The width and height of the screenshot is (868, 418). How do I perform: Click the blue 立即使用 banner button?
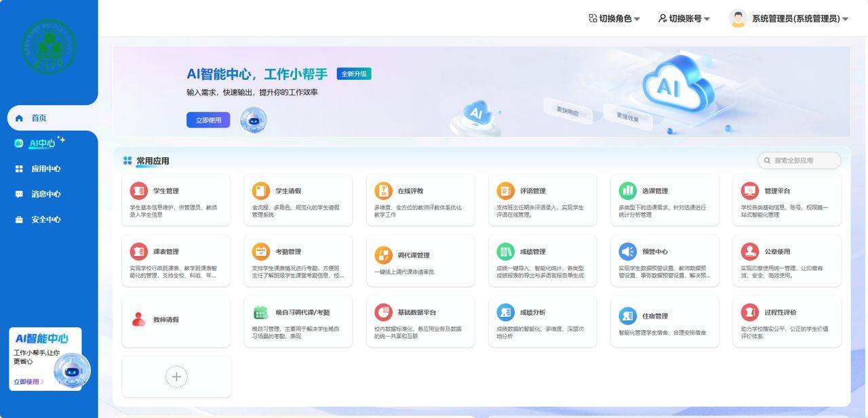208,120
